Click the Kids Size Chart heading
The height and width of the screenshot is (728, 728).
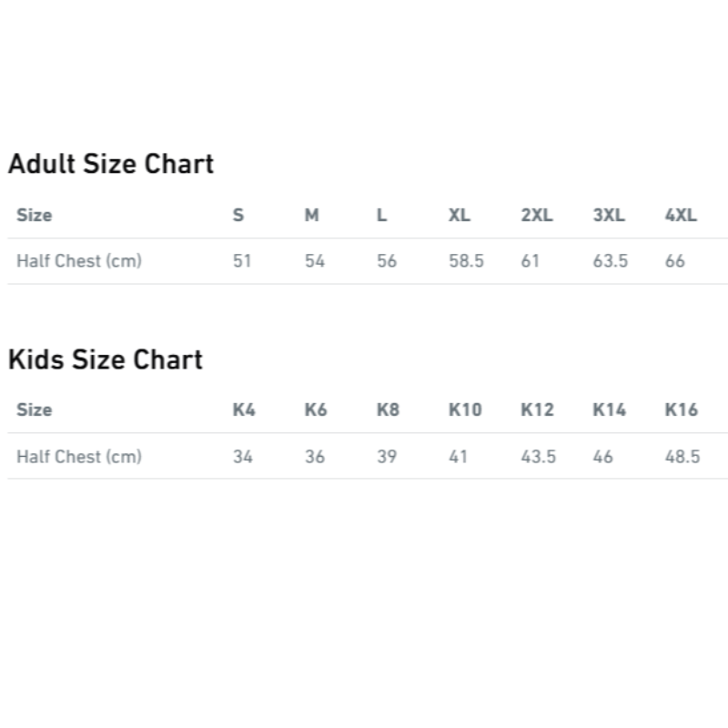pyautogui.click(x=106, y=359)
